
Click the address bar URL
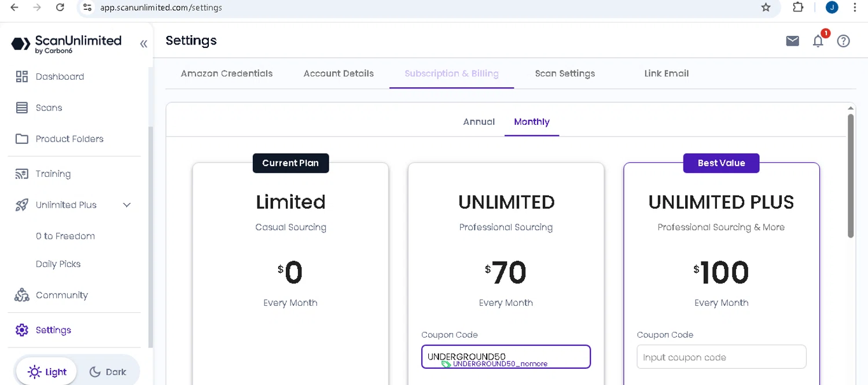point(161,8)
